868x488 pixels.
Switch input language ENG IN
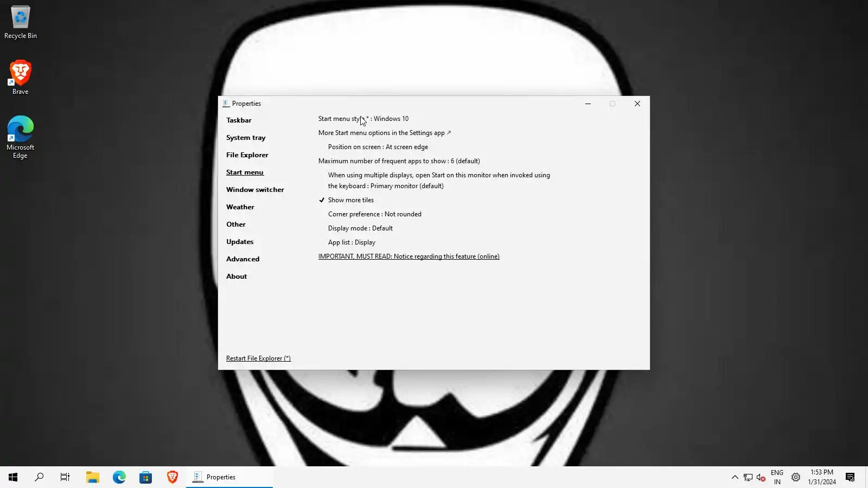tap(777, 477)
